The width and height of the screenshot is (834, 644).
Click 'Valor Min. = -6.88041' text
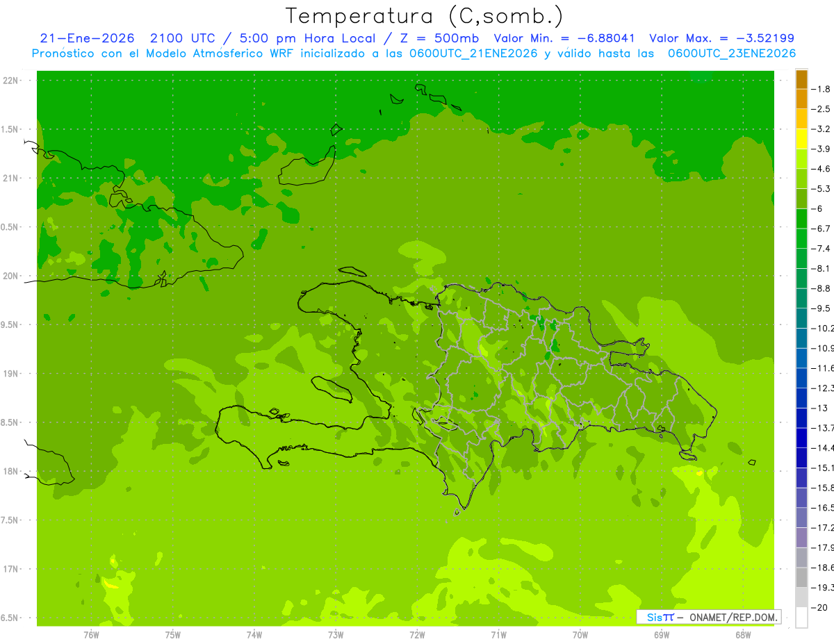pos(564,38)
